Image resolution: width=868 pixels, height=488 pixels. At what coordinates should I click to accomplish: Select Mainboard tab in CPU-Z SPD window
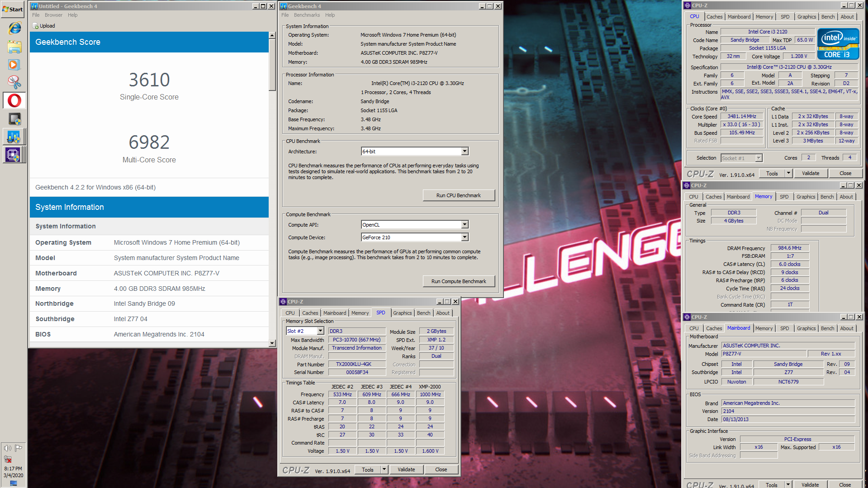pyautogui.click(x=335, y=313)
